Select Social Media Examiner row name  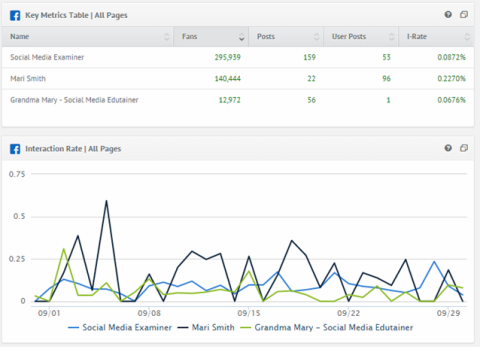47,57
